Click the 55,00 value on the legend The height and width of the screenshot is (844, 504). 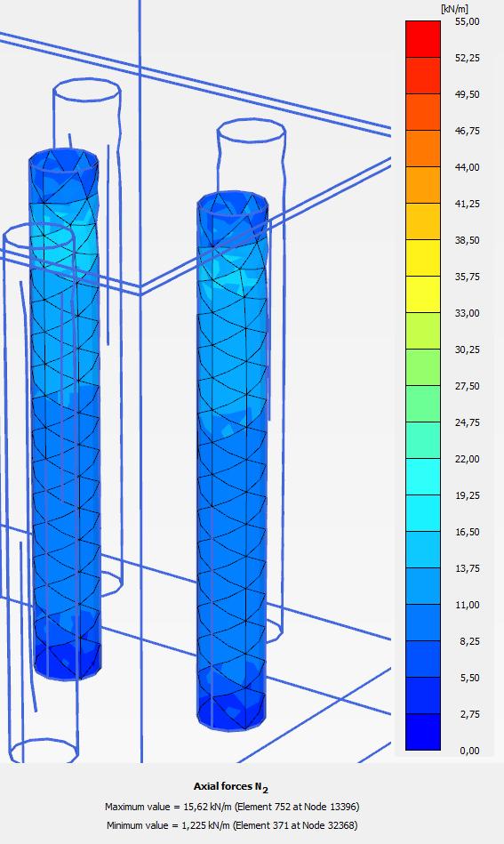467,21
